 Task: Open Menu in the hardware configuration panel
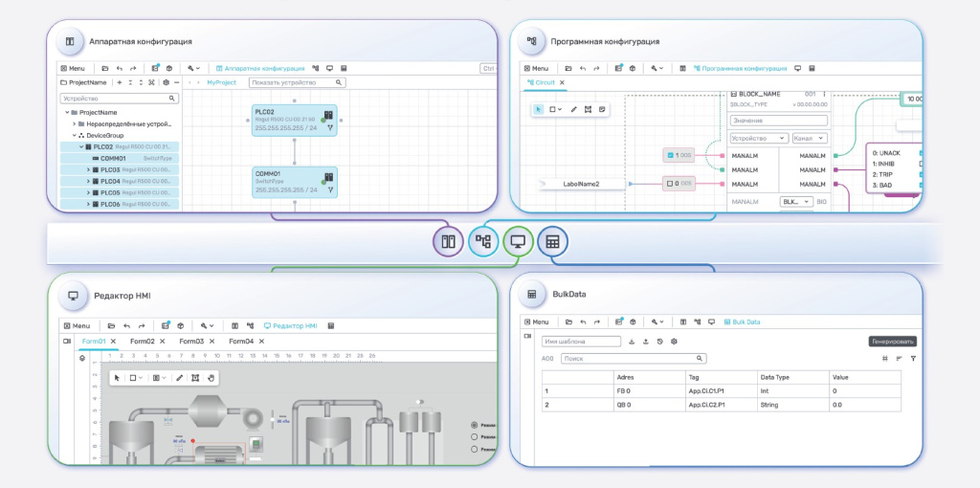click(73, 69)
